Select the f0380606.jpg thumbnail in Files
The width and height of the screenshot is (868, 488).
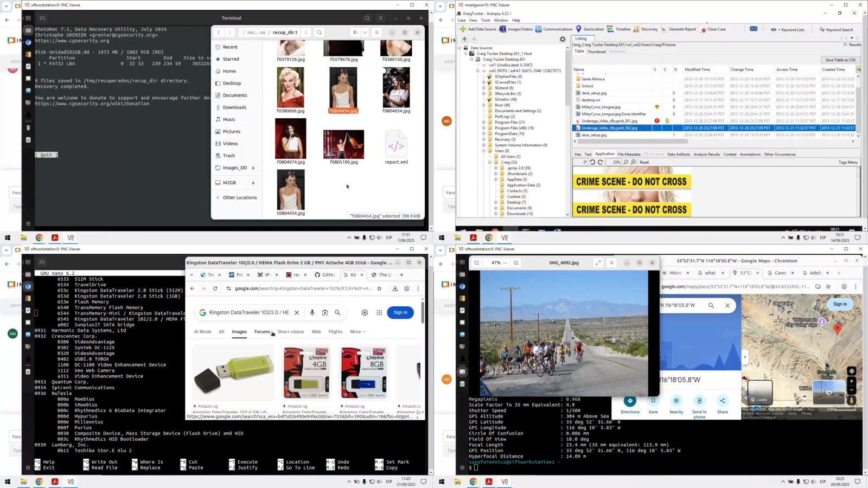point(291,88)
